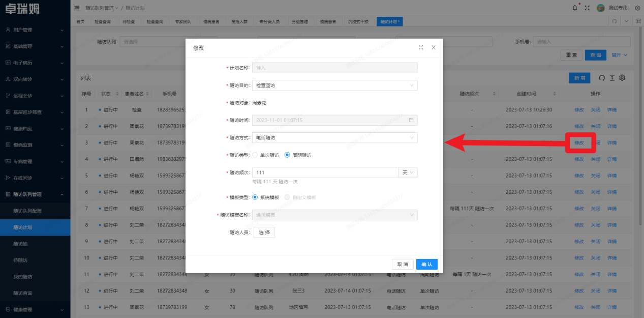This screenshot has height=318, width=644.
Task: Maximize the 修改 dialog
Action: click(x=421, y=47)
